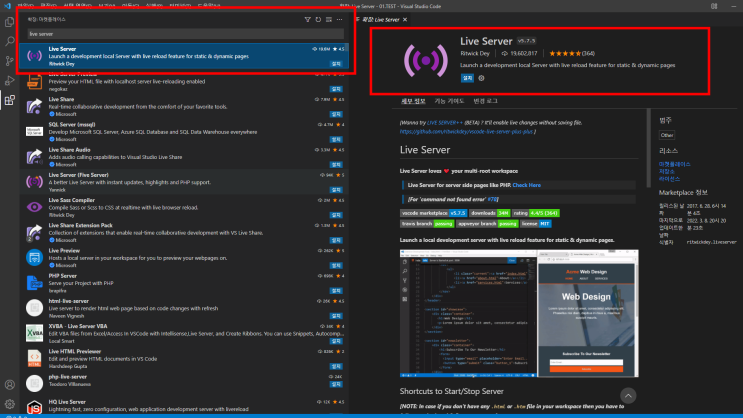Open the LIVE SERVER++ link
The height and width of the screenshot is (418, 743).
(x=444, y=123)
